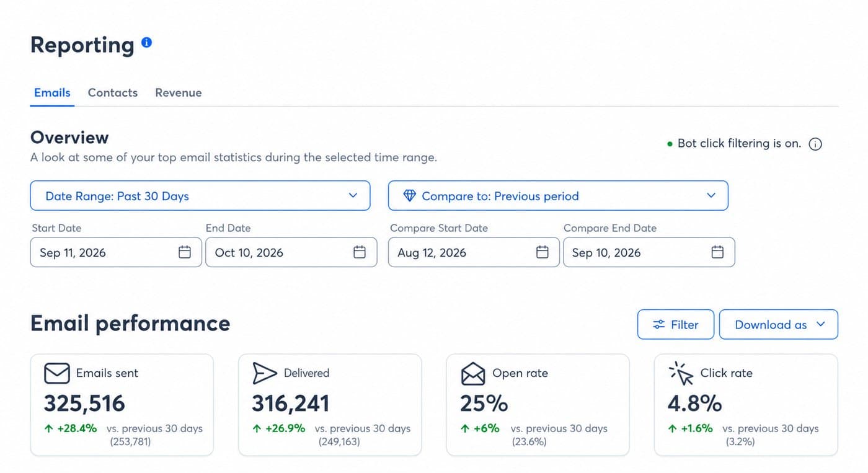Expand the Date Range Past 30 Days dropdown

point(200,196)
